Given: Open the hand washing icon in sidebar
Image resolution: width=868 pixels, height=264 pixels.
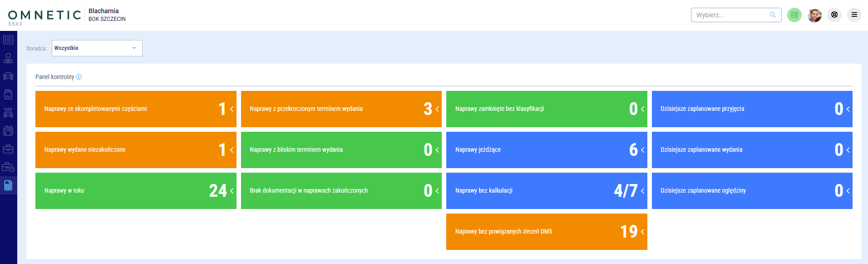Looking at the screenshot, I should click(8, 131).
